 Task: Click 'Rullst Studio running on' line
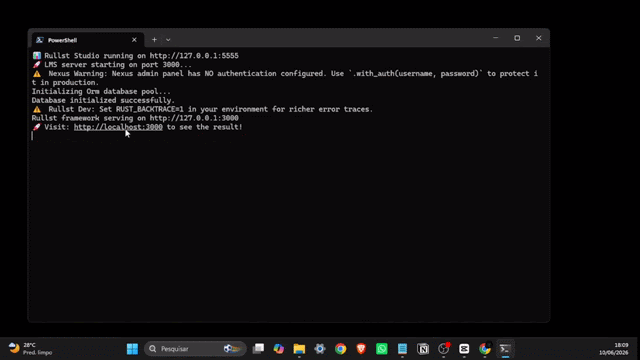coord(136,56)
